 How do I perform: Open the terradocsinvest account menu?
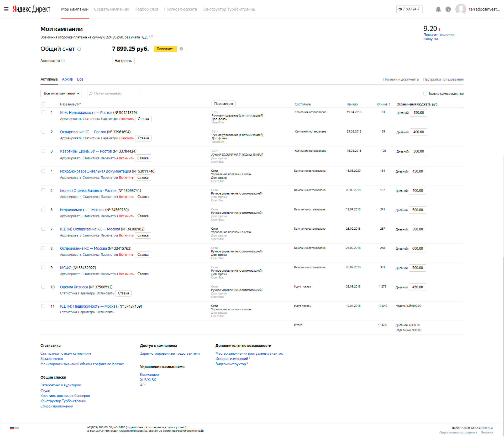(484, 9)
